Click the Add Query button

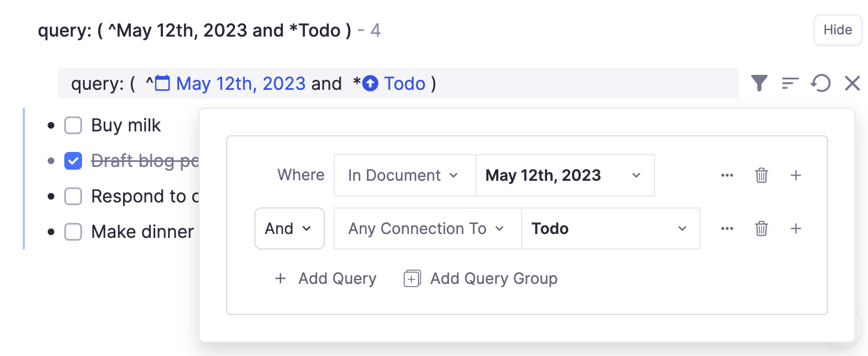326,278
